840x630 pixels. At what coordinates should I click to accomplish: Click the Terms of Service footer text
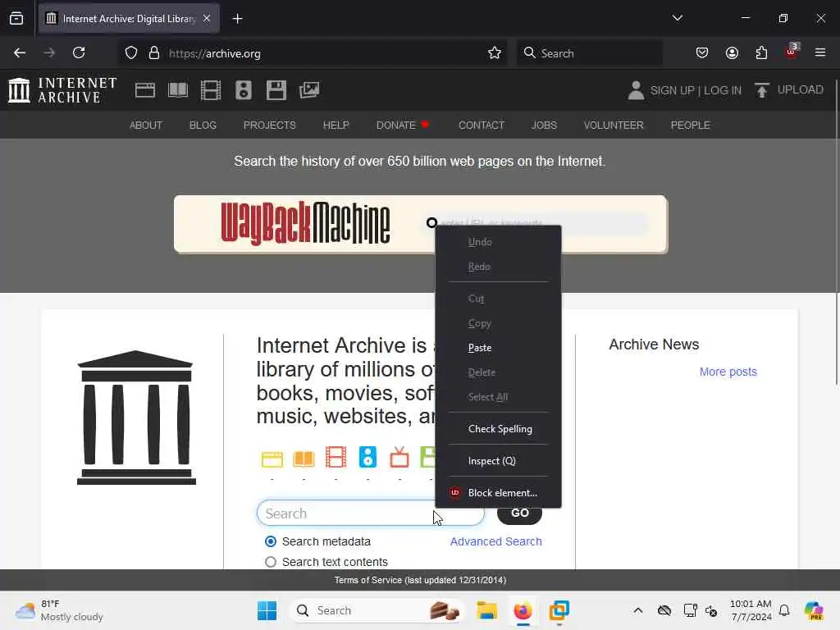420,580
